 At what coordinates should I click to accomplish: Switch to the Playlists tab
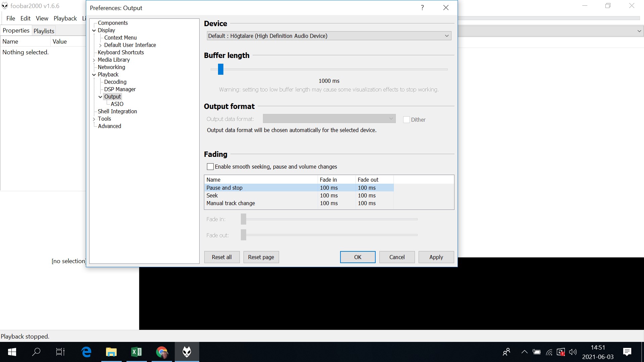(x=44, y=31)
